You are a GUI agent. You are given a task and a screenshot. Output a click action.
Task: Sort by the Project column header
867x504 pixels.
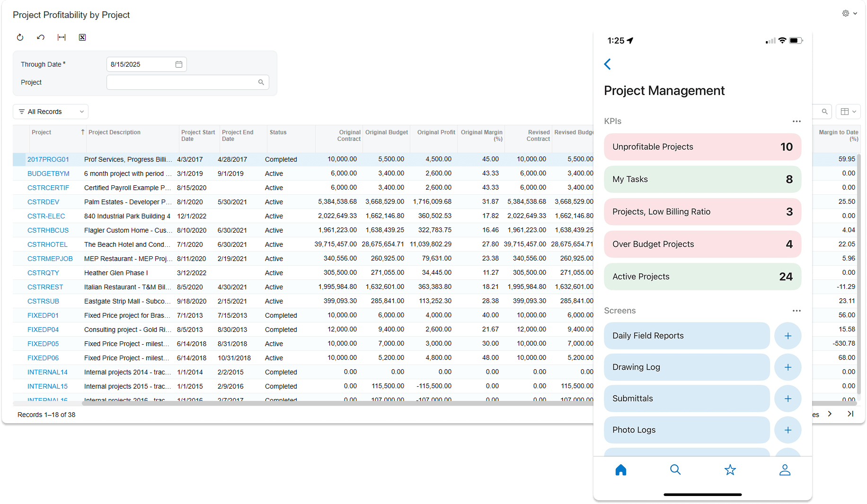click(42, 132)
